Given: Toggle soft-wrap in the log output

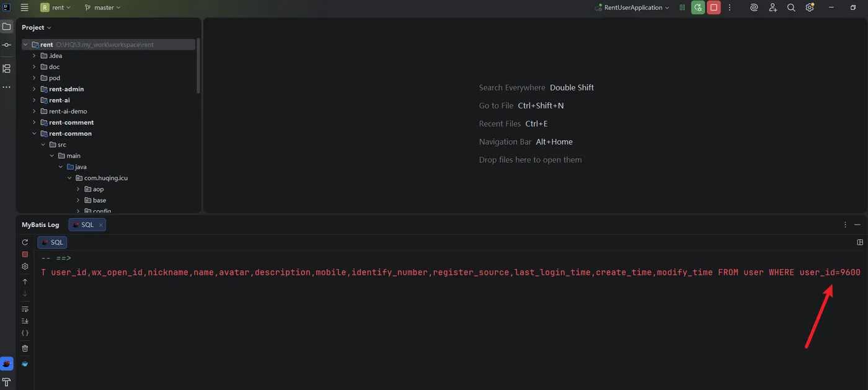Looking at the screenshot, I should coord(25,309).
